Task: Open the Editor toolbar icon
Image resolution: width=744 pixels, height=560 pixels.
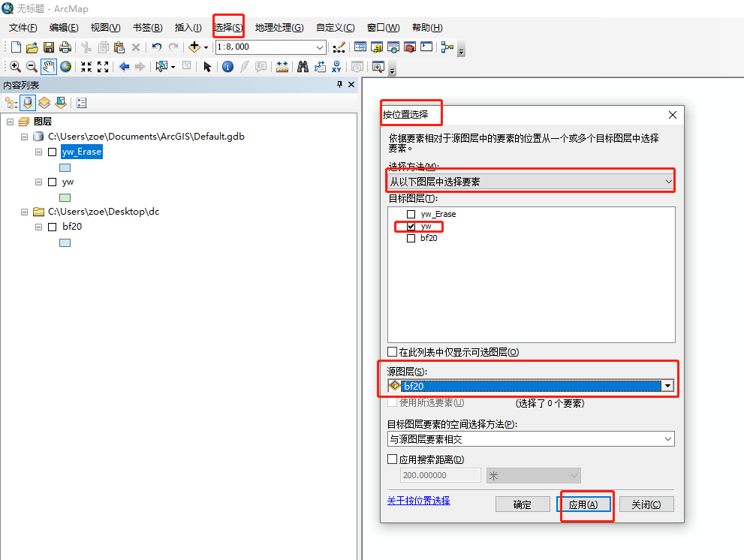Action: pos(339,47)
